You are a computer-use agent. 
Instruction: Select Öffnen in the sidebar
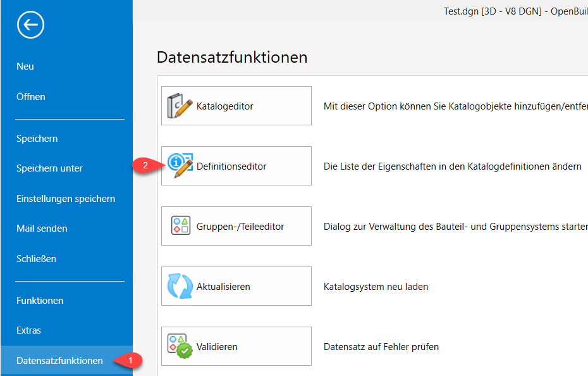[x=31, y=97]
